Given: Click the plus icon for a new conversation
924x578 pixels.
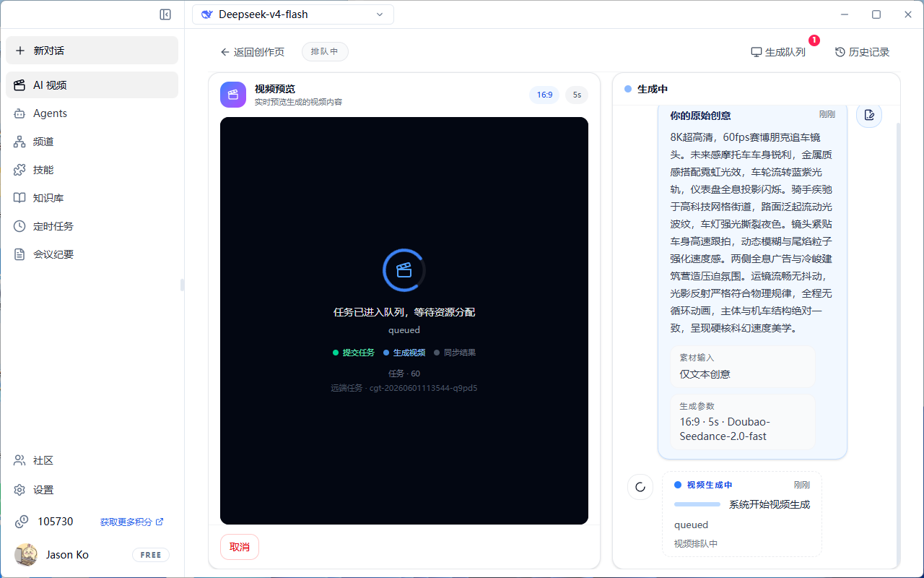Looking at the screenshot, I should click(x=20, y=51).
